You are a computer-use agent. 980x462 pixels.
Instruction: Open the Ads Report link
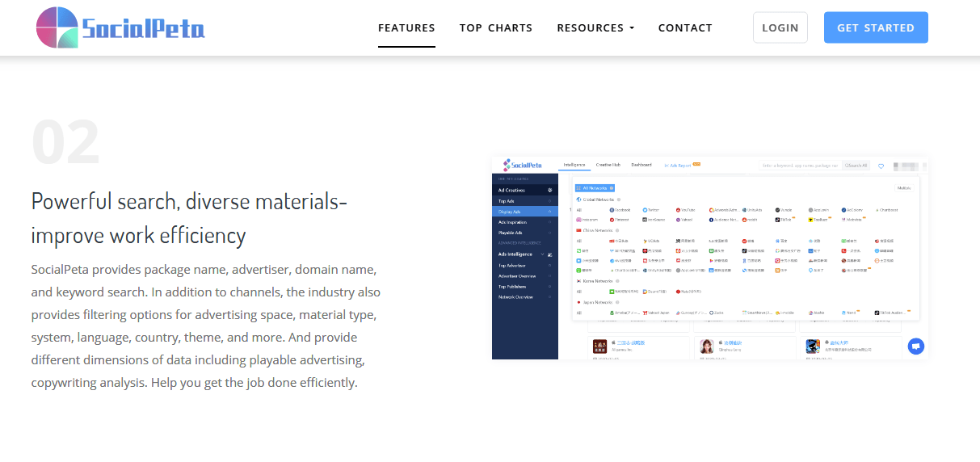679,166
